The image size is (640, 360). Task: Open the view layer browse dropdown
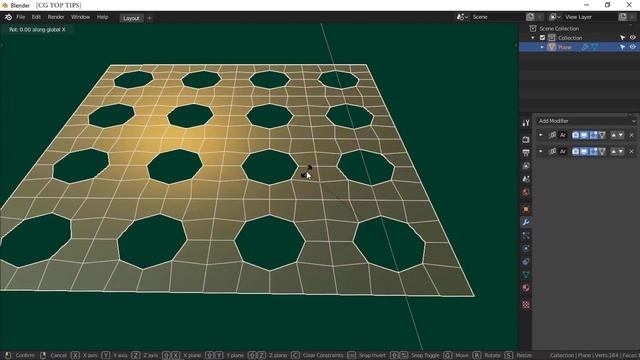tap(555, 17)
